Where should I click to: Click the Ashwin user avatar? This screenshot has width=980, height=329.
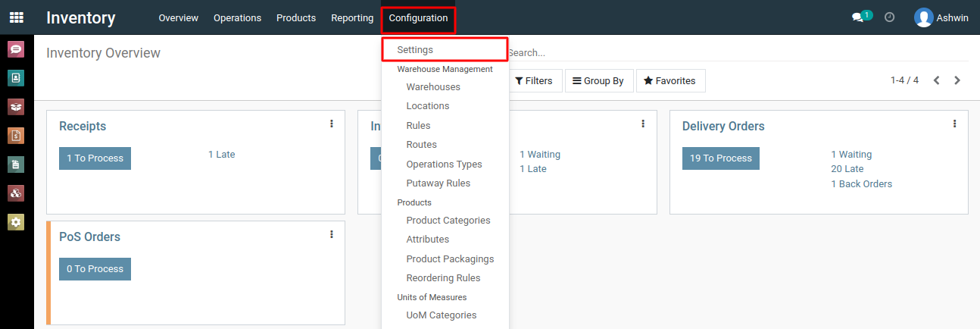click(x=923, y=17)
